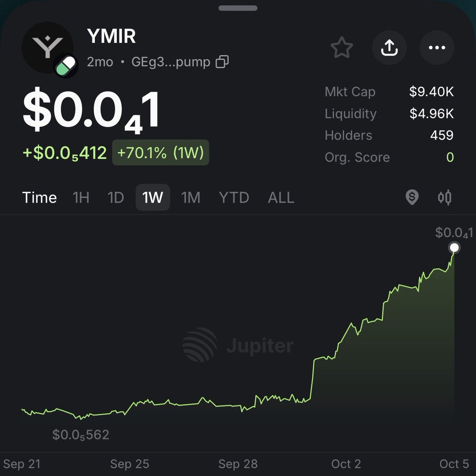Tap the Org. Score value
Viewport: 476px width, 476px height.
(x=450, y=157)
